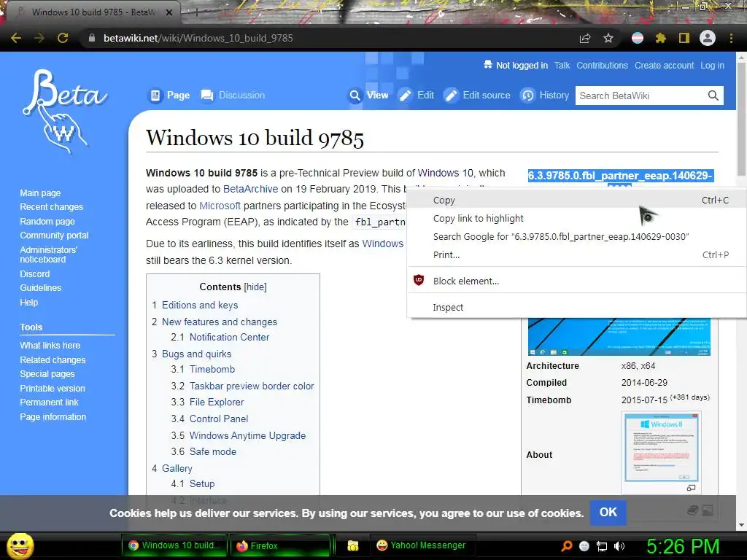Open the Edit source tab
This screenshot has height=560, width=747.
pos(477,96)
